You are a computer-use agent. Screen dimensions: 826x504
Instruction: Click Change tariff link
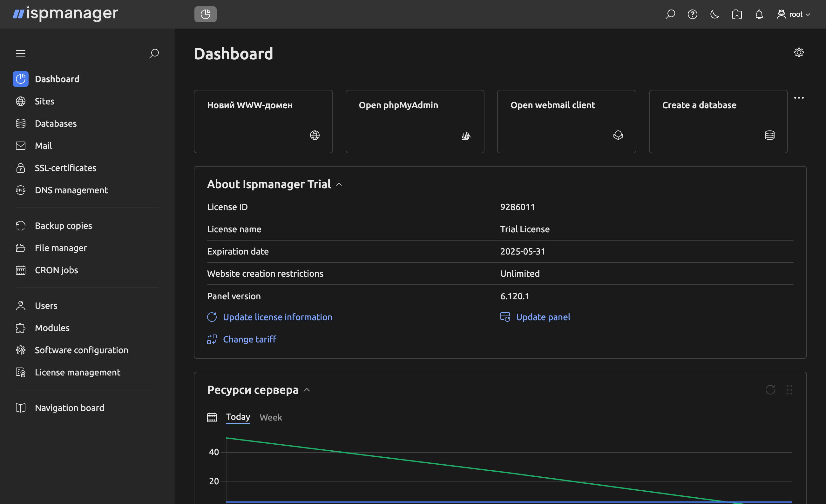coord(242,339)
